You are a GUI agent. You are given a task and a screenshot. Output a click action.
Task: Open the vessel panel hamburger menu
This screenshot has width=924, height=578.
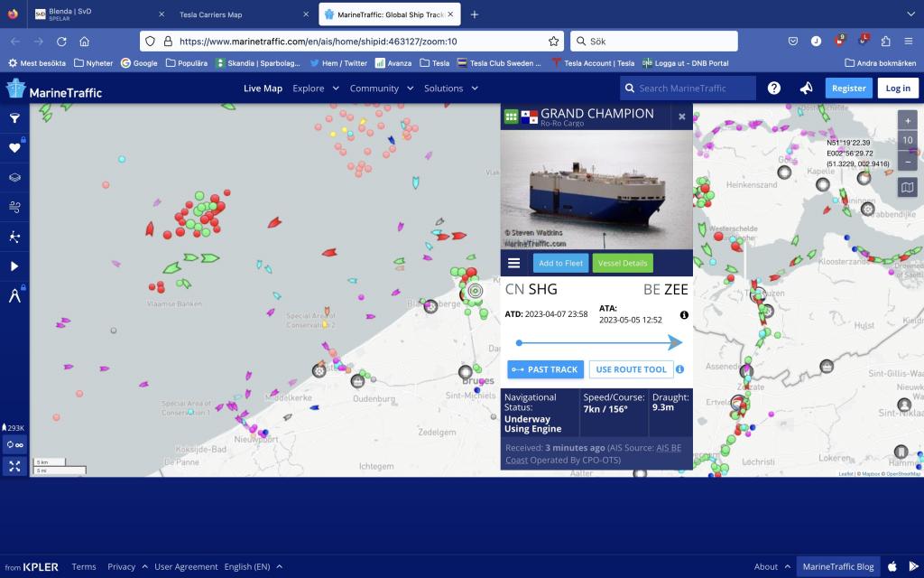[513, 263]
